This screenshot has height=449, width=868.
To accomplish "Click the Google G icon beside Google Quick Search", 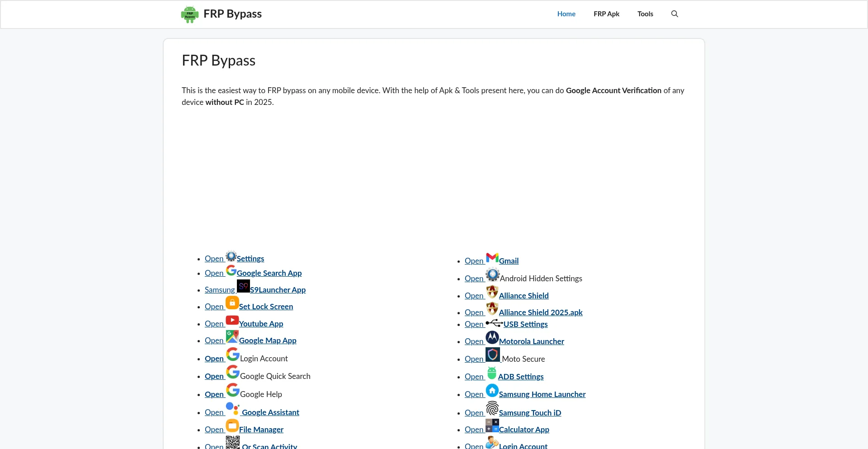I will [233, 372].
